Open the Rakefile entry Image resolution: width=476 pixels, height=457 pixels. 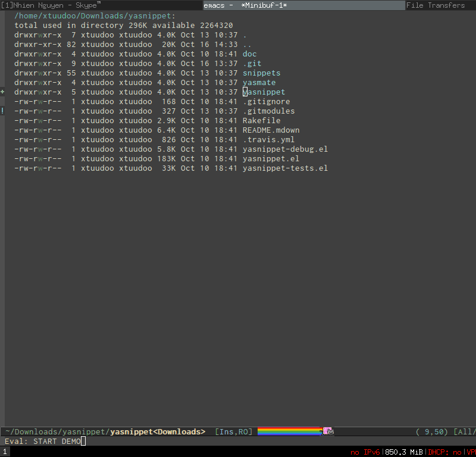click(261, 121)
